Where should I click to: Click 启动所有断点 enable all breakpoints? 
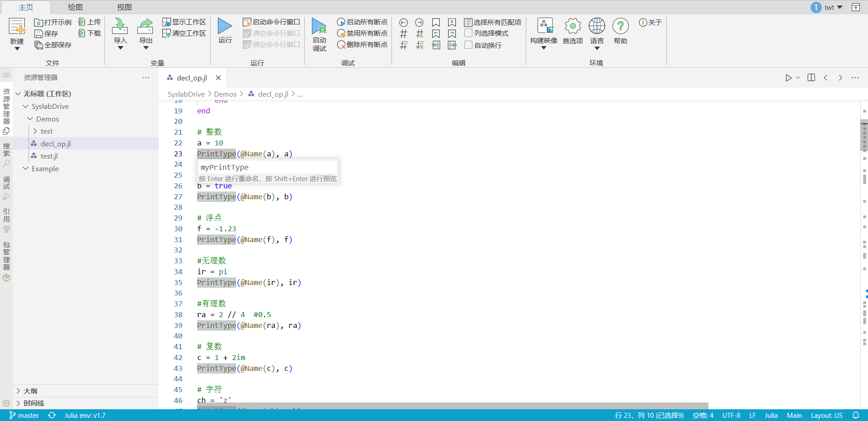(362, 22)
